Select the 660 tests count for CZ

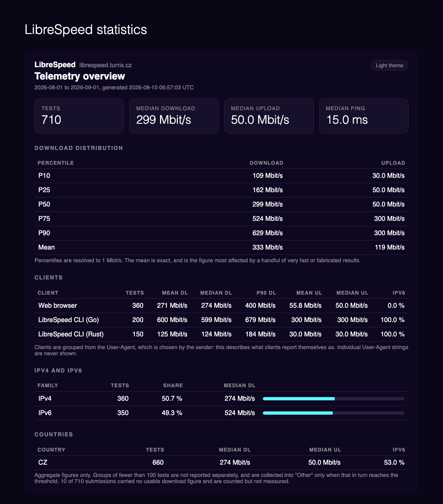coord(158,463)
